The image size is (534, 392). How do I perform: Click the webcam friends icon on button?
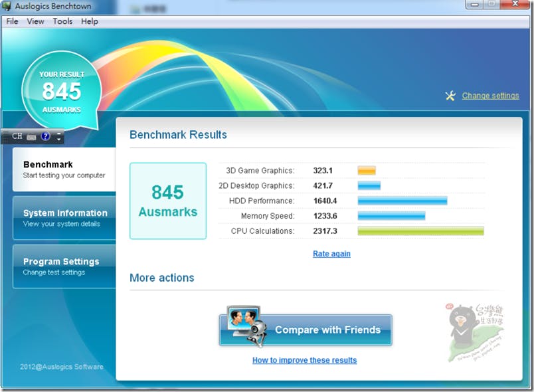[247, 326]
